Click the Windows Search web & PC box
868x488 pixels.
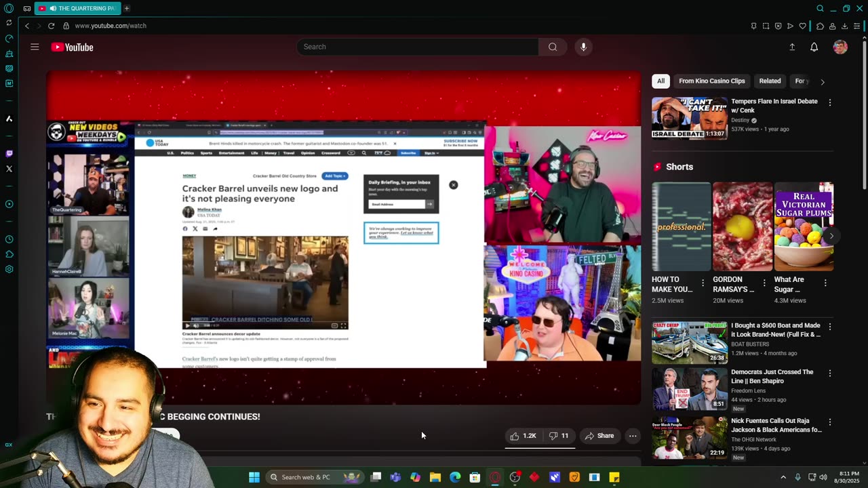tap(314, 477)
